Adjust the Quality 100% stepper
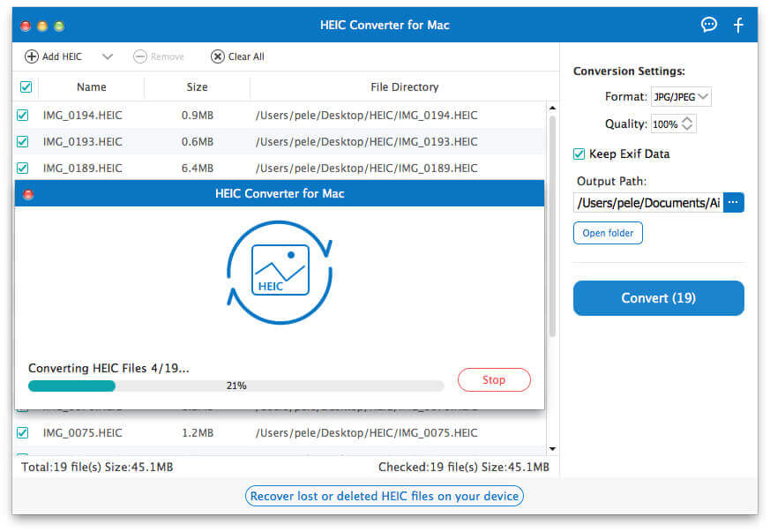This screenshot has width=770, height=532. point(687,124)
